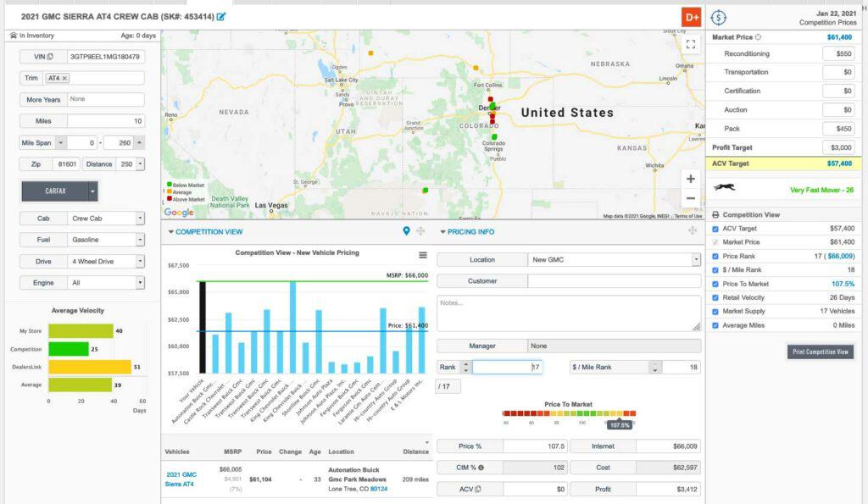Image resolution: width=868 pixels, height=504 pixels.
Task: Click the Mile Span upper value stepper
Action: tap(140, 143)
